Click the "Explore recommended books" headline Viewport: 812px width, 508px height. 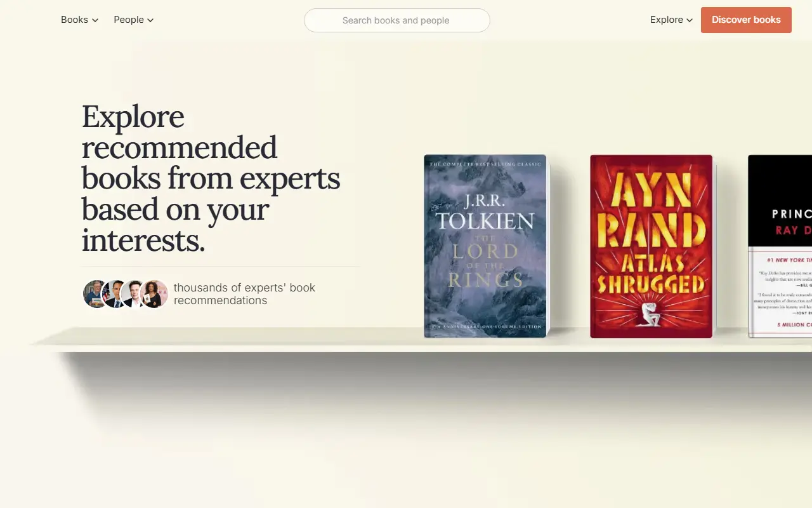211,178
